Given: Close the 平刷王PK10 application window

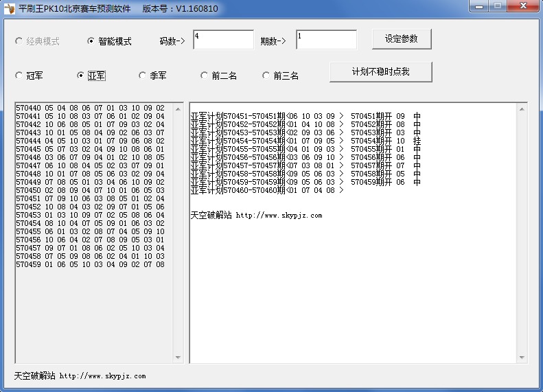Looking at the screenshot, I should pos(522,6).
